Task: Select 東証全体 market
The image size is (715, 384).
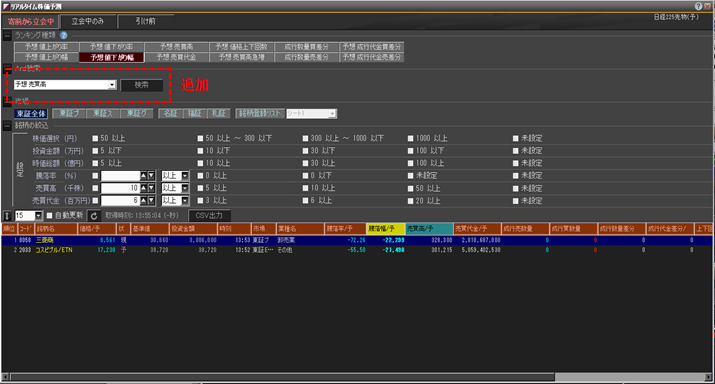Action: tap(31, 114)
